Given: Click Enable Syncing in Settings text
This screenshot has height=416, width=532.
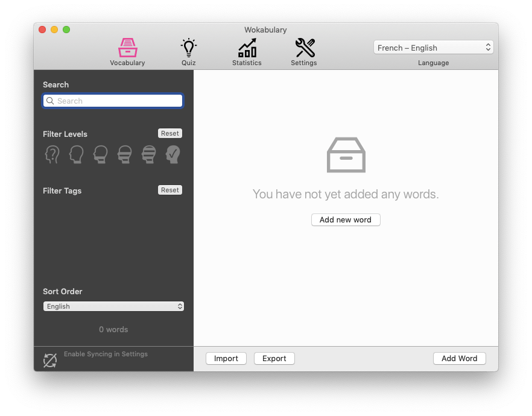Looking at the screenshot, I should pos(106,354).
